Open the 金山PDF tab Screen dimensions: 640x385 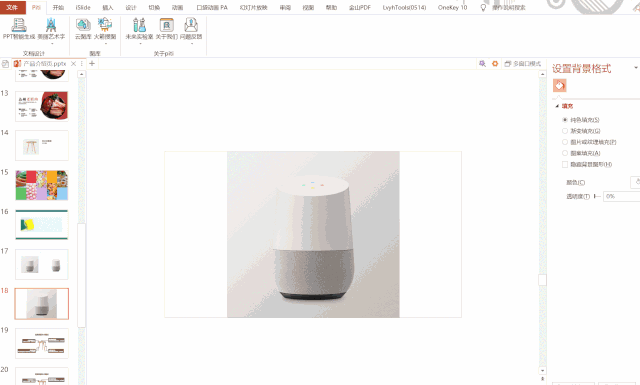tap(360, 7)
